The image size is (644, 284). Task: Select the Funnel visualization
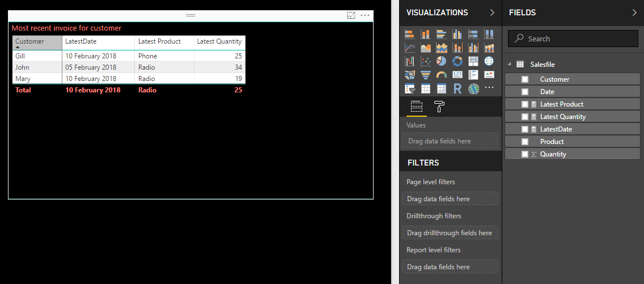coord(426,75)
